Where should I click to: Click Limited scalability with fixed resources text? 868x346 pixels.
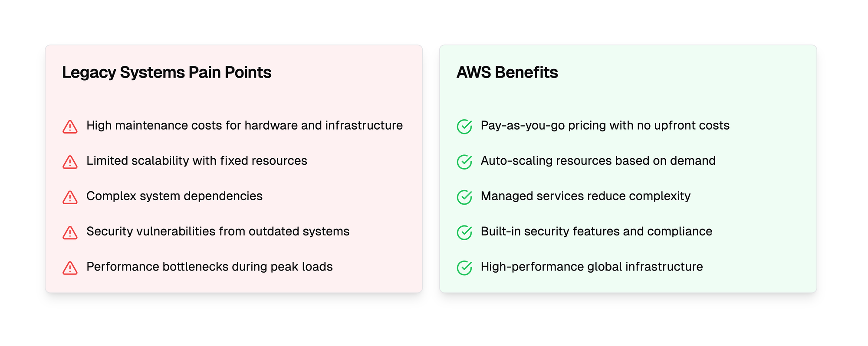pos(197,161)
